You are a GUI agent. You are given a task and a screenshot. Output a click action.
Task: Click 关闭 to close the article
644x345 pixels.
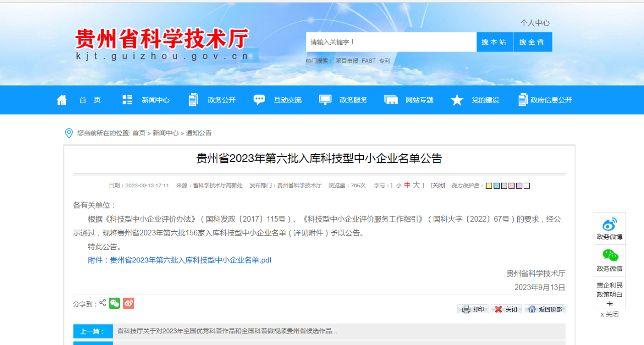click(506, 309)
